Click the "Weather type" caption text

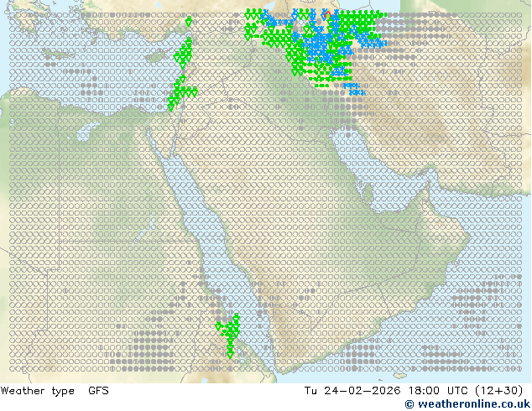[37, 391]
